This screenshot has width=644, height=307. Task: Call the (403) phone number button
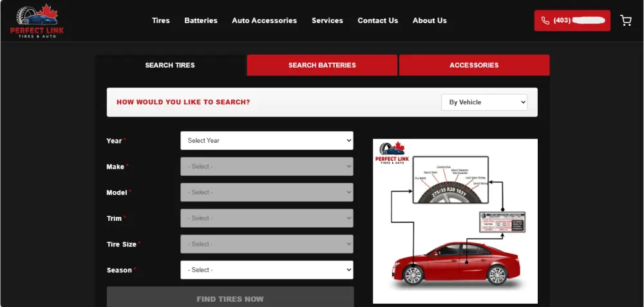tap(572, 21)
